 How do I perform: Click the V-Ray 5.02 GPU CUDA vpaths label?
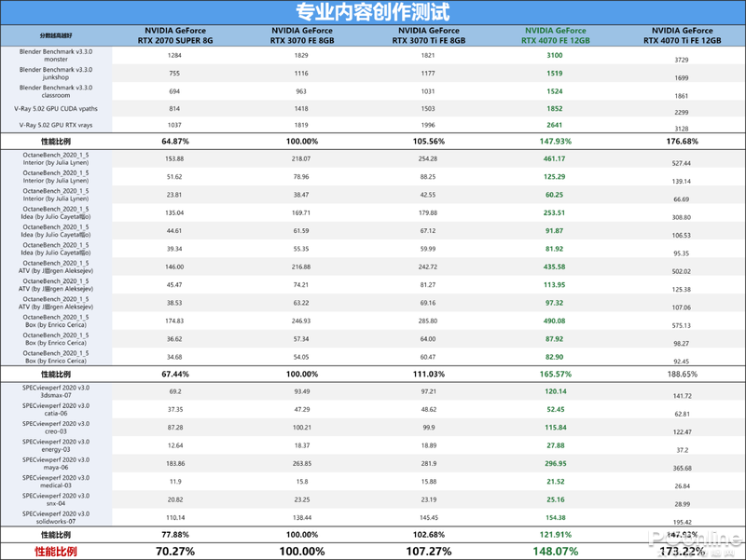point(56,109)
